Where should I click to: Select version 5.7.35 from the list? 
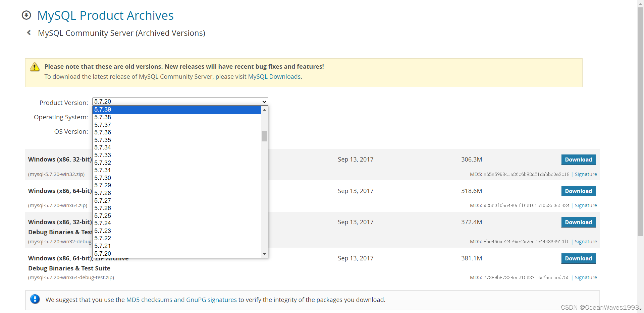pos(177,140)
